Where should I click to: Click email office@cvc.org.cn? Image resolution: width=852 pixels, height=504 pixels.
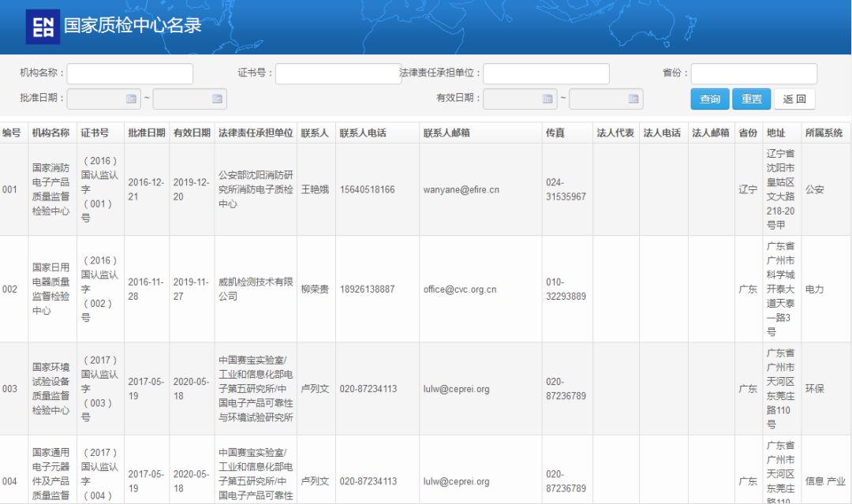tap(460, 289)
